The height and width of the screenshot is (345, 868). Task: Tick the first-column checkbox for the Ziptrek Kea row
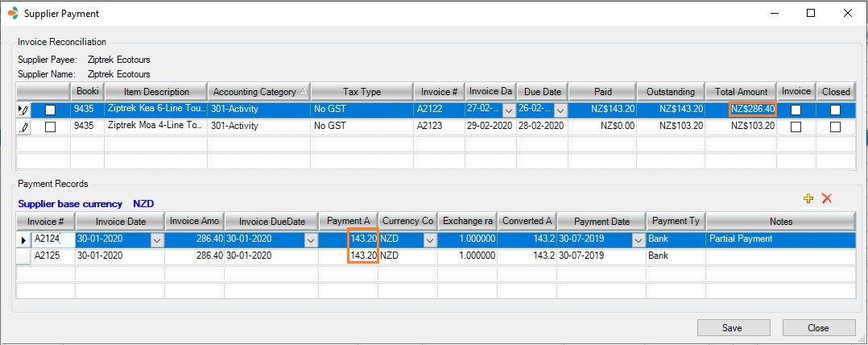click(51, 110)
